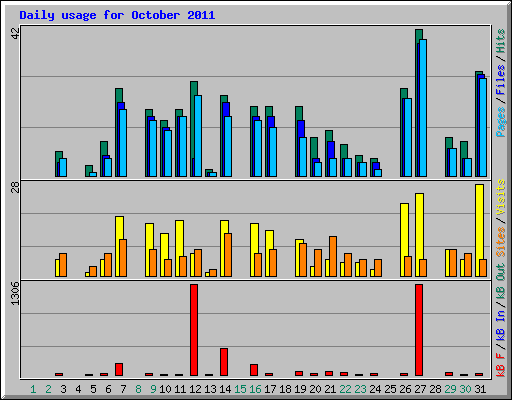The image size is (512, 400).
Task: Click x-axis day label 8
Action: (x=138, y=389)
